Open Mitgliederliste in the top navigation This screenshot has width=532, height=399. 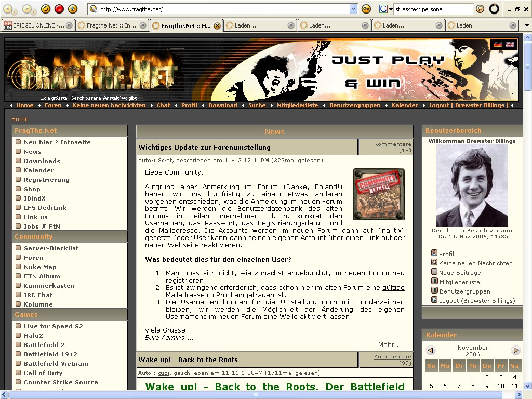297,105
